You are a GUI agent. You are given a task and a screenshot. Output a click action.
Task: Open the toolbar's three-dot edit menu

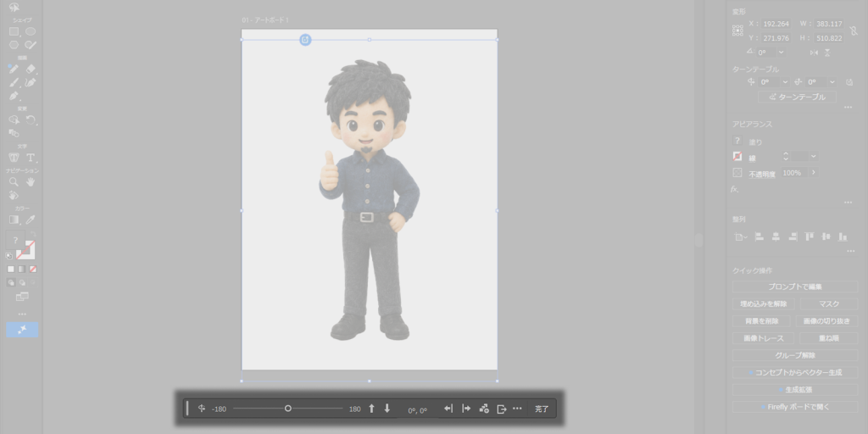tap(22, 314)
